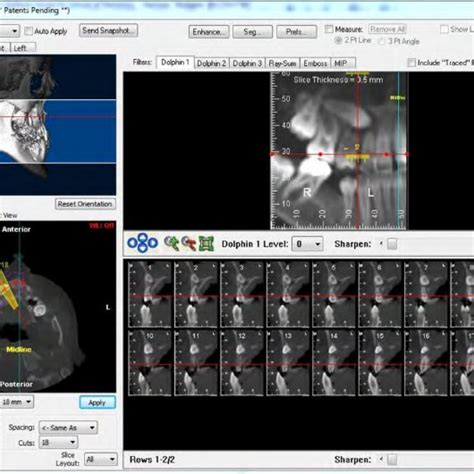Image resolution: width=474 pixels, height=474 pixels.
Task: Open the slice layout circles icon
Action: click(142, 243)
